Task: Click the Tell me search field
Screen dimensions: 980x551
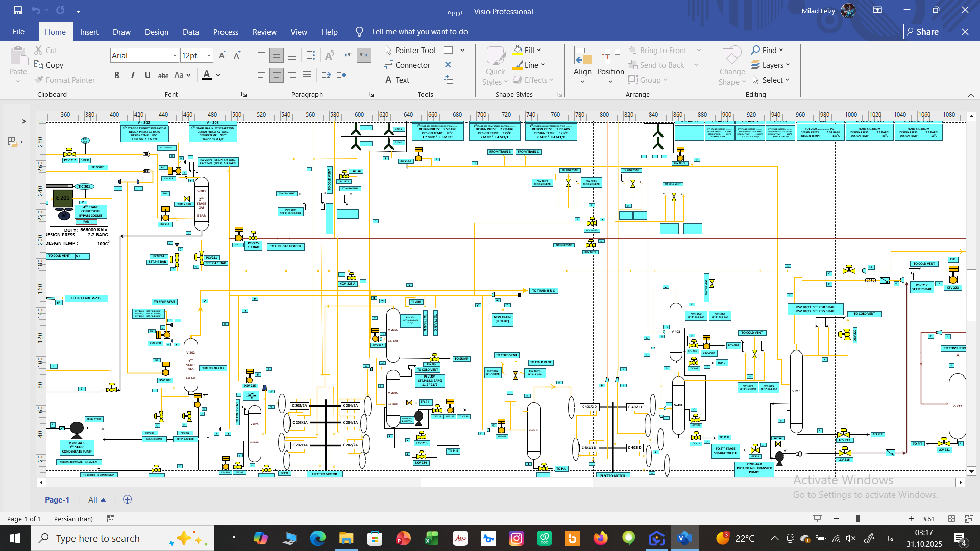Action: pyautogui.click(x=419, y=32)
